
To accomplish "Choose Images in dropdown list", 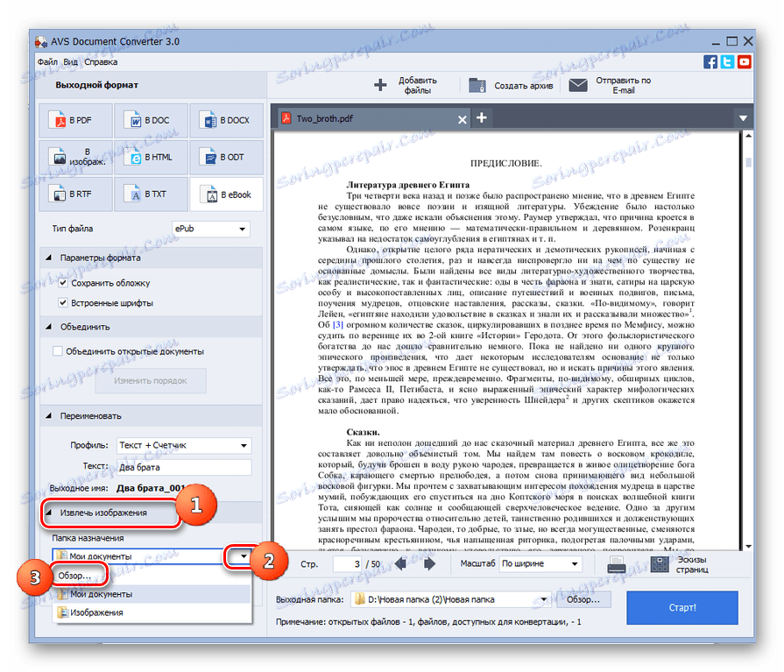I will 152,612.
